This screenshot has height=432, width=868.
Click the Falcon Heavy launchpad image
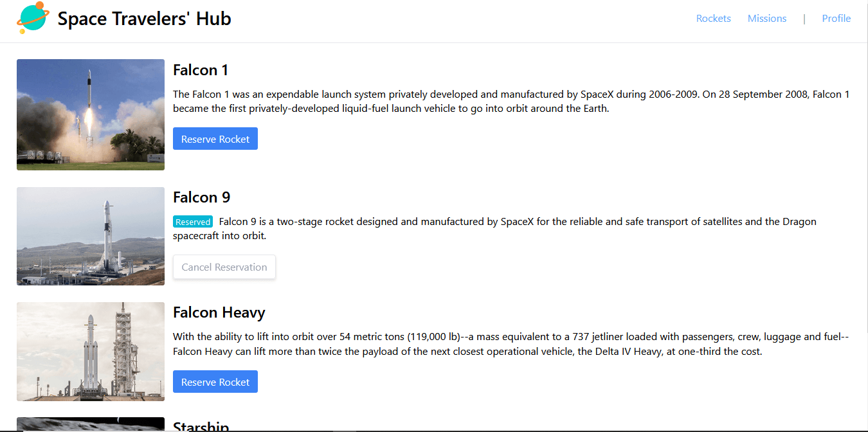(91, 352)
